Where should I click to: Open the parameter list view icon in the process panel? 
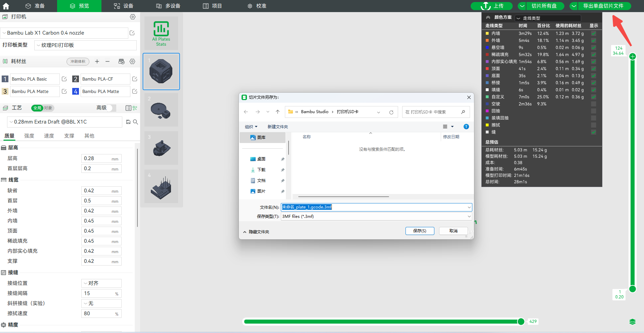pos(128,108)
